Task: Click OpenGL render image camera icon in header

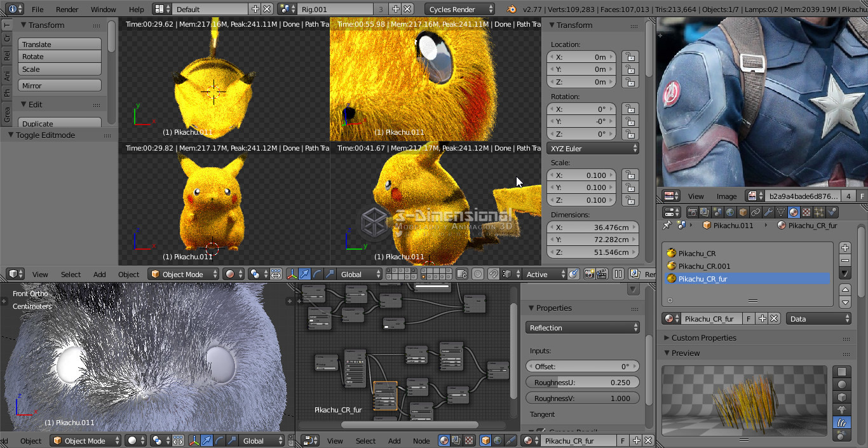Action: point(589,274)
